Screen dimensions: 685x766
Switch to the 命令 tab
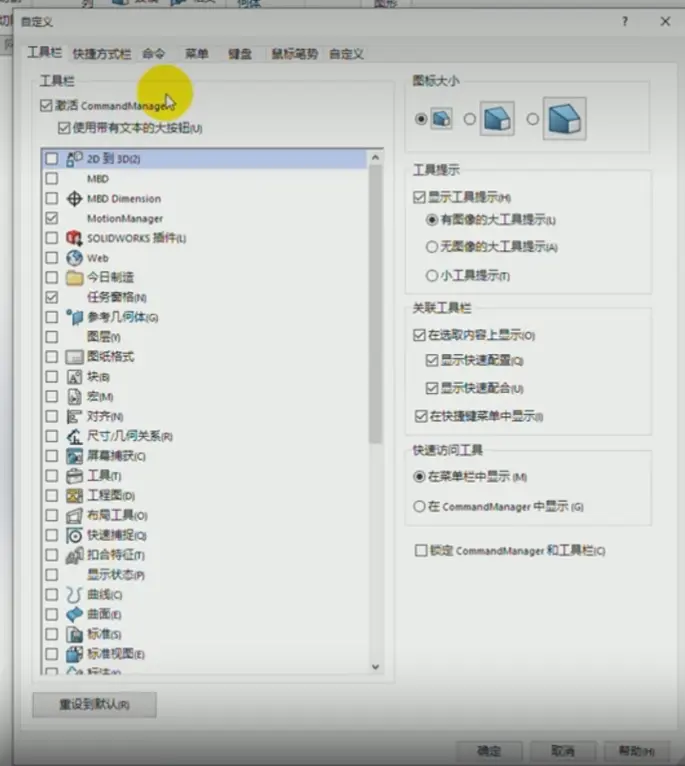point(153,54)
